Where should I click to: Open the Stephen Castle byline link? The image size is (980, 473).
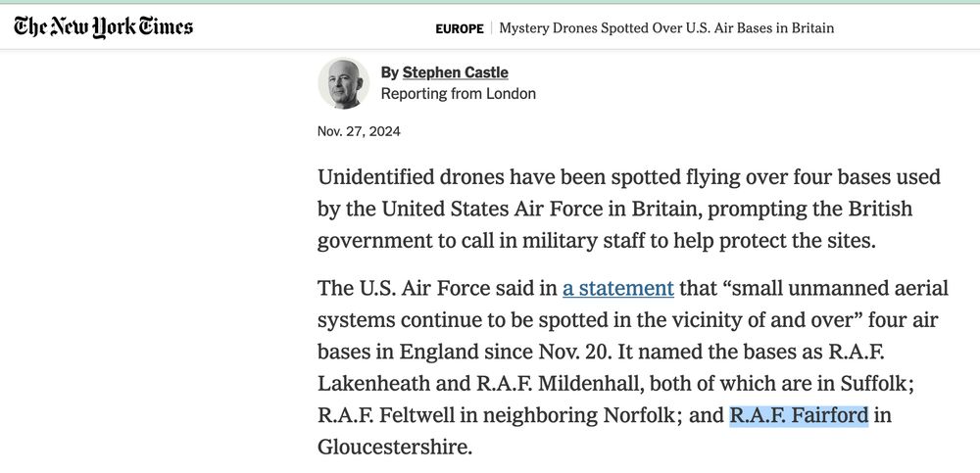(x=455, y=72)
